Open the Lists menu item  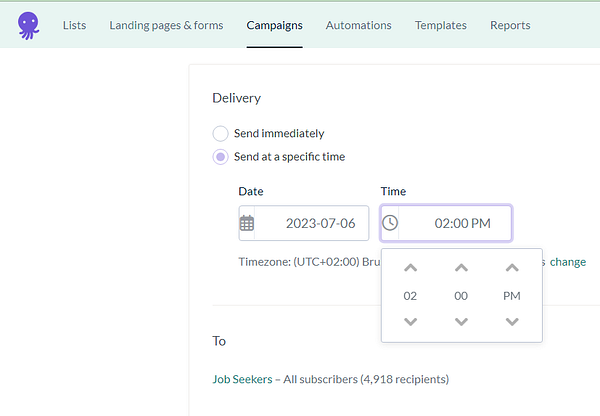pos(74,25)
